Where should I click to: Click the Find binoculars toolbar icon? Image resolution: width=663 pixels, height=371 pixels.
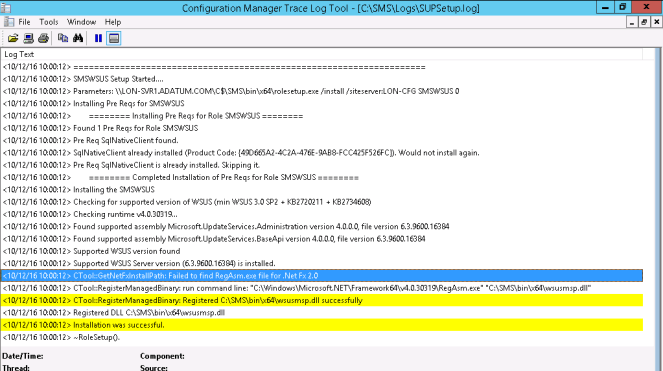(x=78, y=38)
